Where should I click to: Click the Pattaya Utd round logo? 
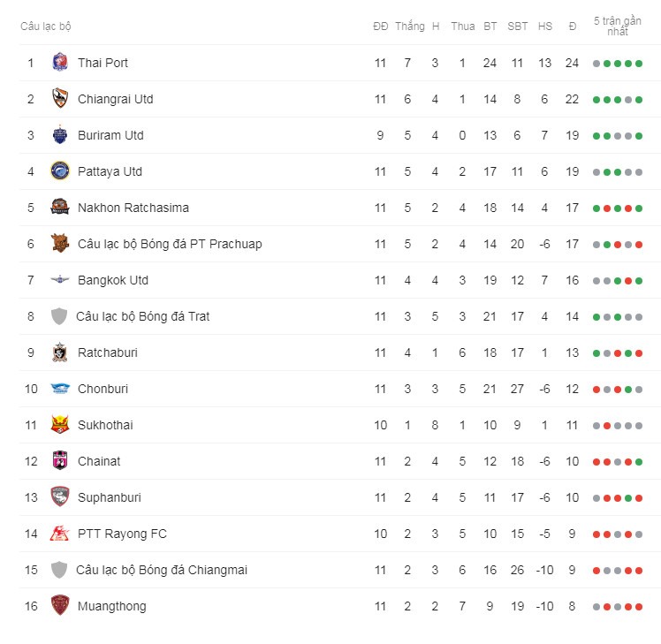click(60, 171)
